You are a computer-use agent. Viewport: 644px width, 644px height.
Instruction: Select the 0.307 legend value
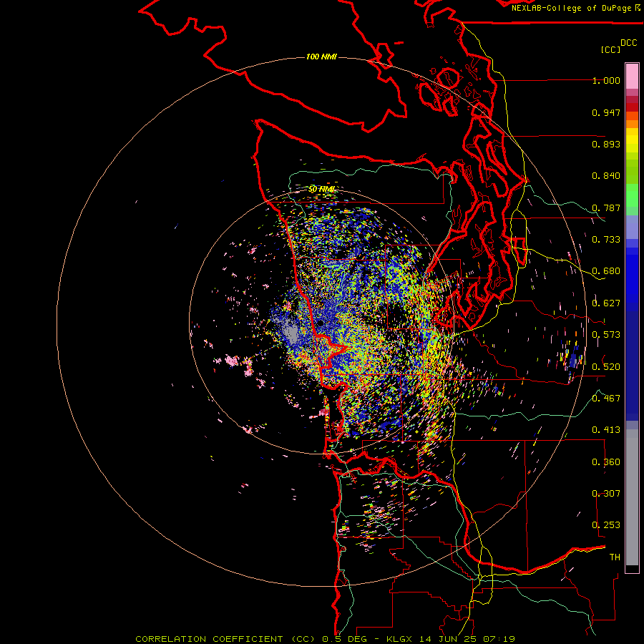[606, 494]
